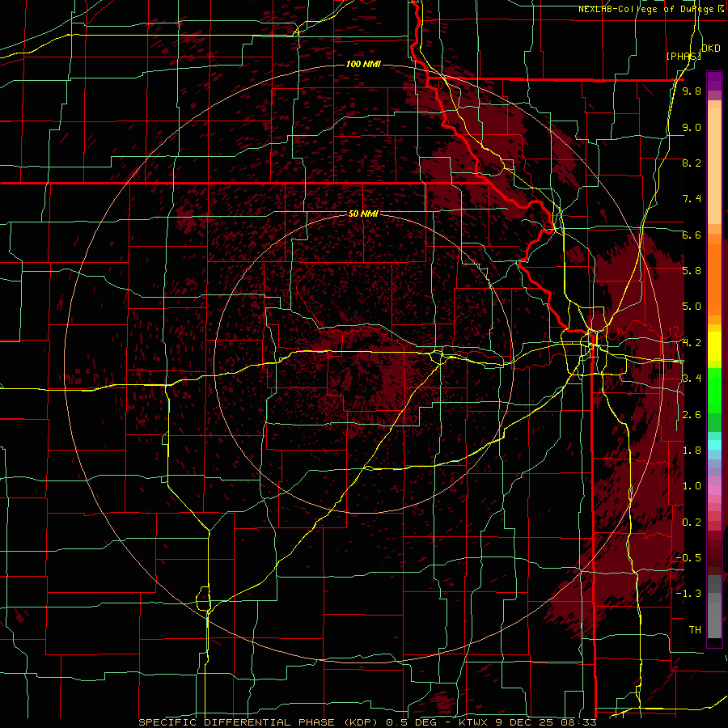Click the purple top segment of the color bar
728x728 pixels.
coord(714,81)
